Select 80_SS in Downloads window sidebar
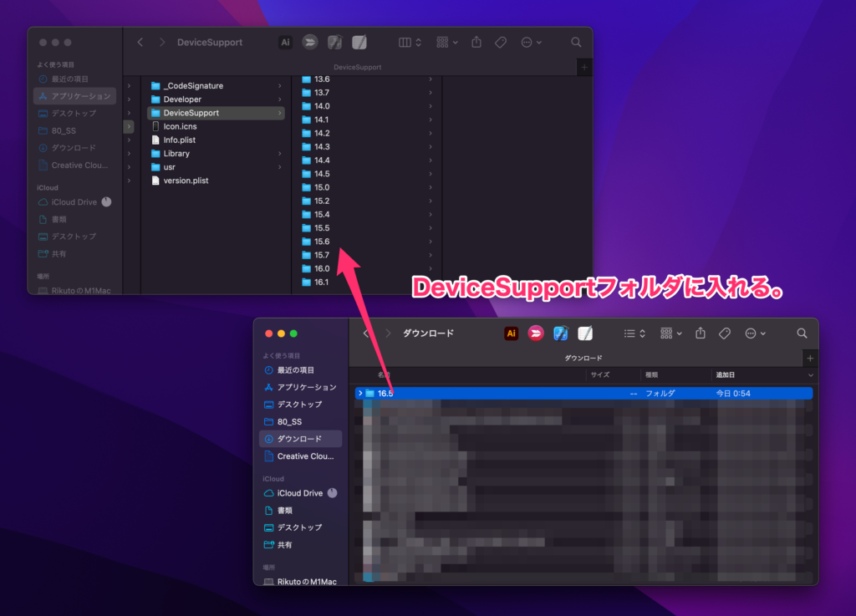 coord(301,421)
